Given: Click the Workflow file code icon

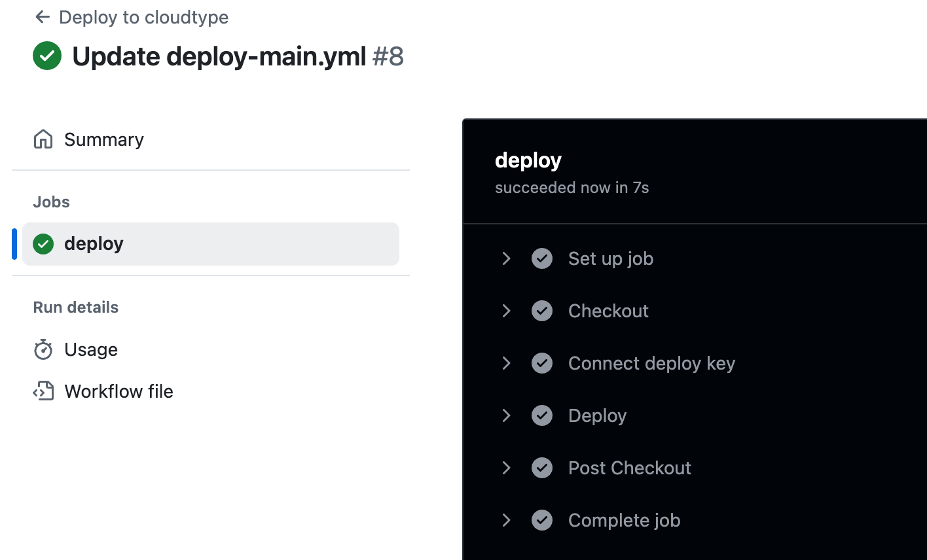Looking at the screenshot, I should pyautogui.click(x=43, y=391).
